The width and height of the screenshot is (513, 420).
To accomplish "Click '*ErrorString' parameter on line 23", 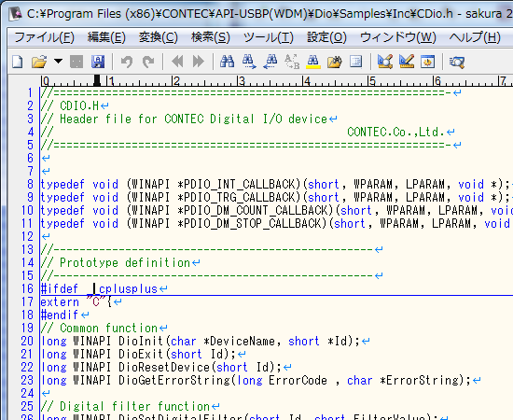I will pyautogui.click(x=419, y=381).
